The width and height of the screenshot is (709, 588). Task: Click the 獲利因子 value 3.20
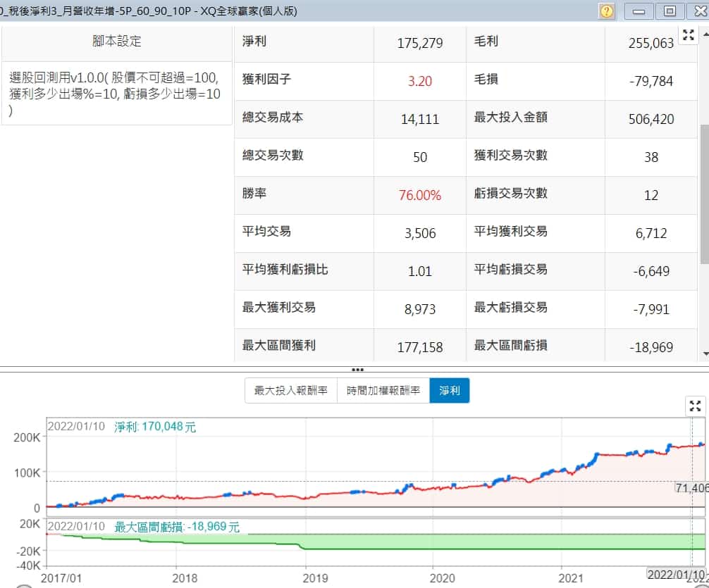click(x=420, y=81)
